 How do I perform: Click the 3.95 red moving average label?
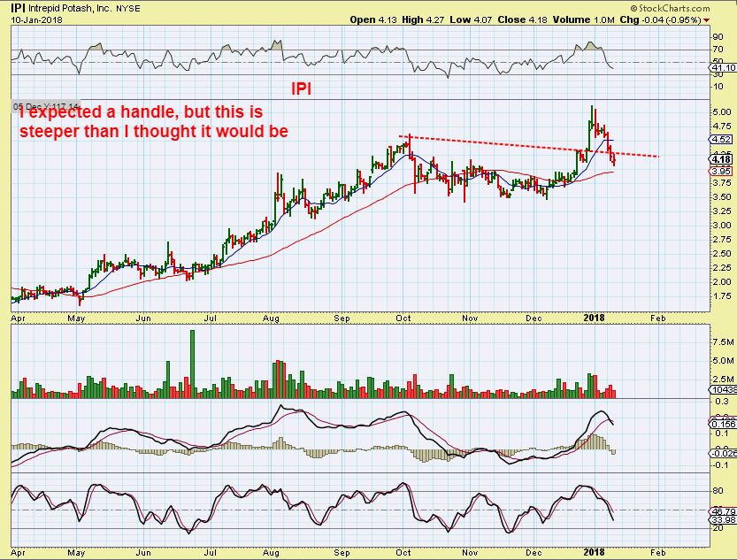(x=722, y=171)
